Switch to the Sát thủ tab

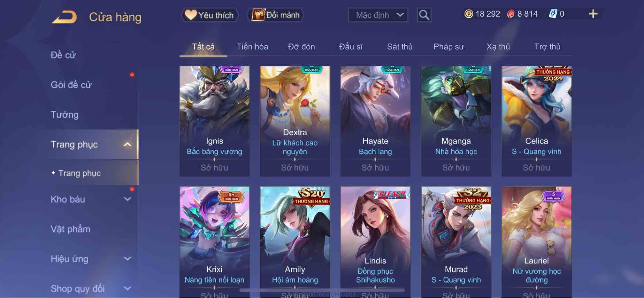(400, 47)
